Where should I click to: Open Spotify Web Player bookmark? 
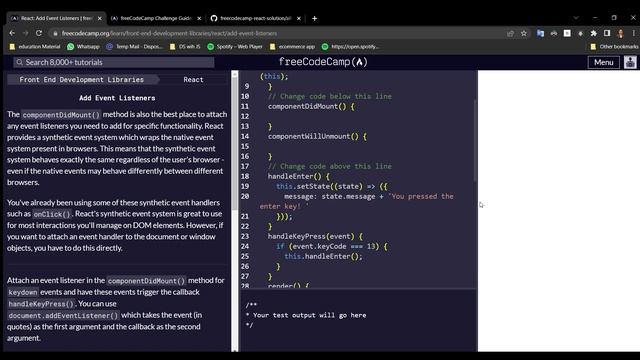click(235, 47)
